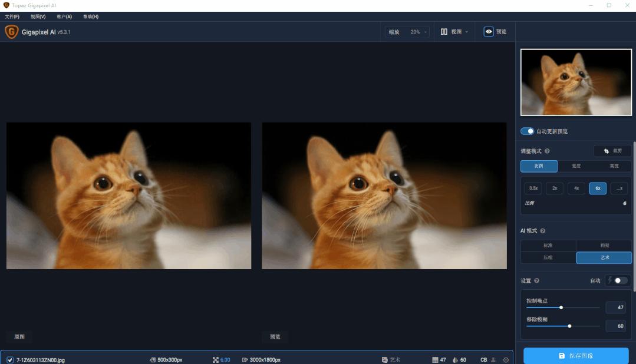
Task: Select the 4x scale button
Action: (x=576, y=188)
